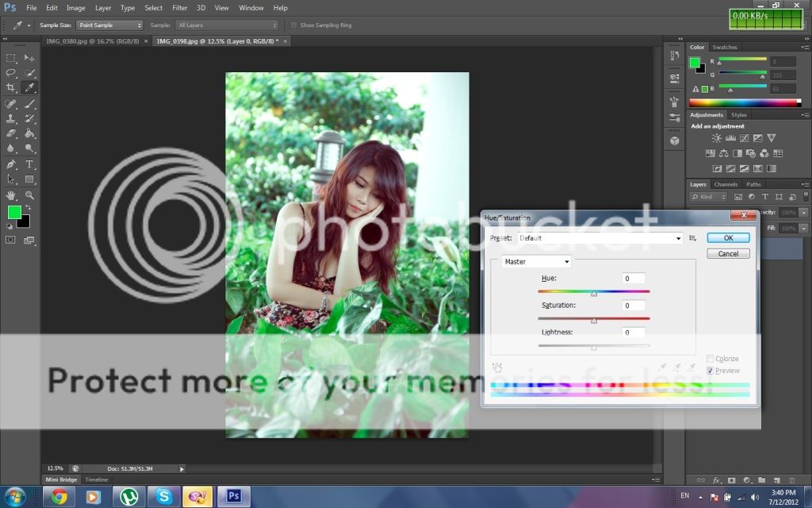The image size is (812, 508).
Task: Select the Zoom tool
Action: (x=29, y=195)
